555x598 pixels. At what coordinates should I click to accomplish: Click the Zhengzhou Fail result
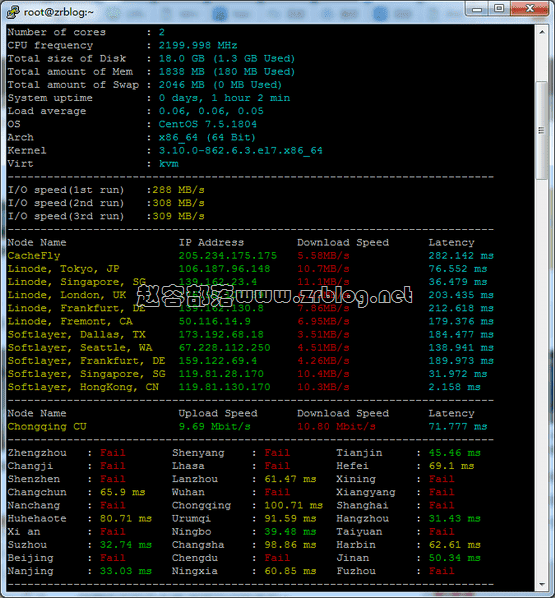(x=113, y=453)
